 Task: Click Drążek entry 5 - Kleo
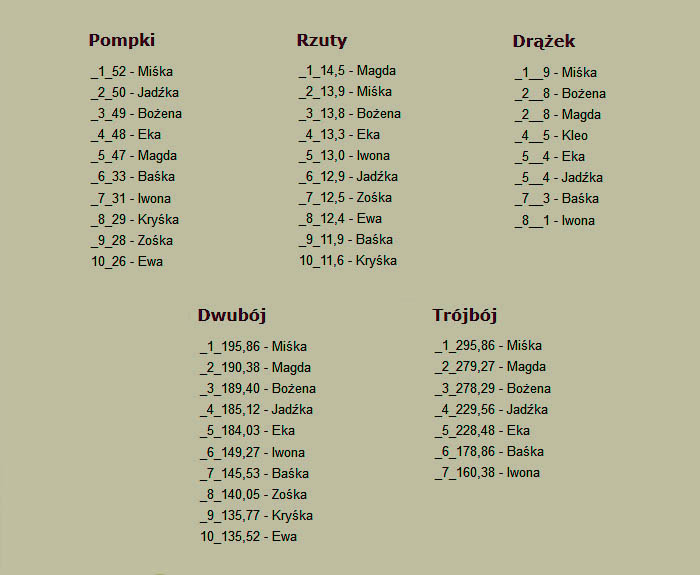551,136
